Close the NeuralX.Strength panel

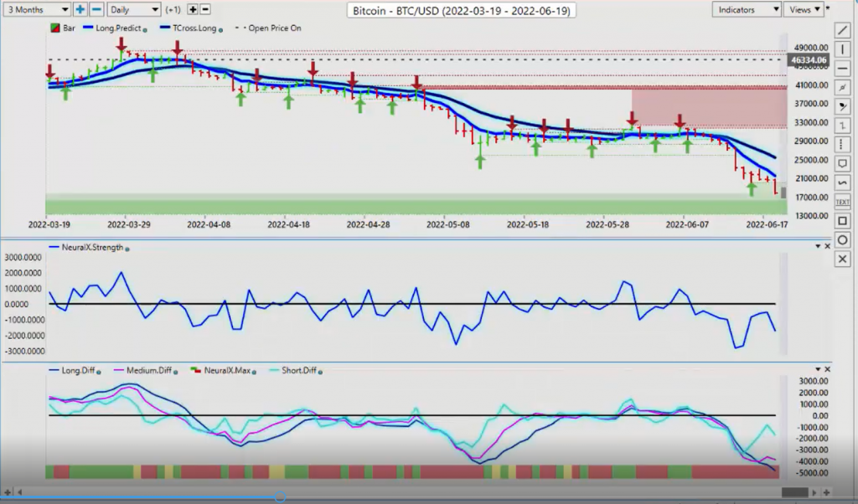point(827,246)
